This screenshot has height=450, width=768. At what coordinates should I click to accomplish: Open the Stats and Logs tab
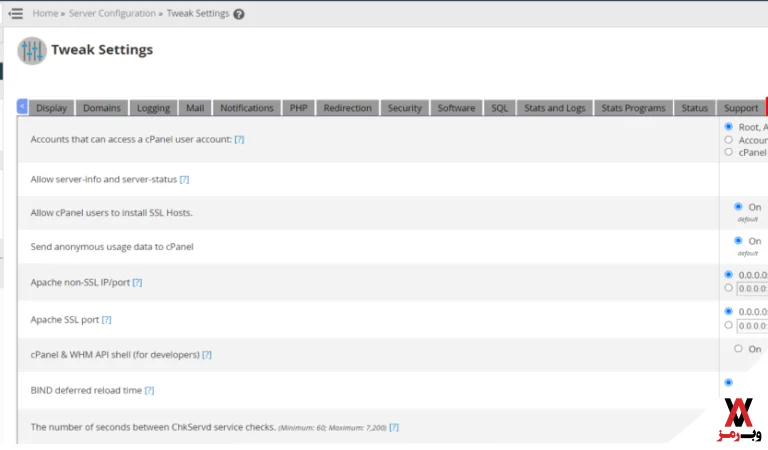554,108
